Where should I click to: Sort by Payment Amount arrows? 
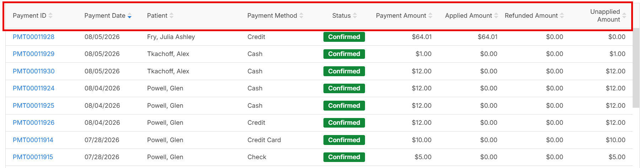tap(430, 16)
